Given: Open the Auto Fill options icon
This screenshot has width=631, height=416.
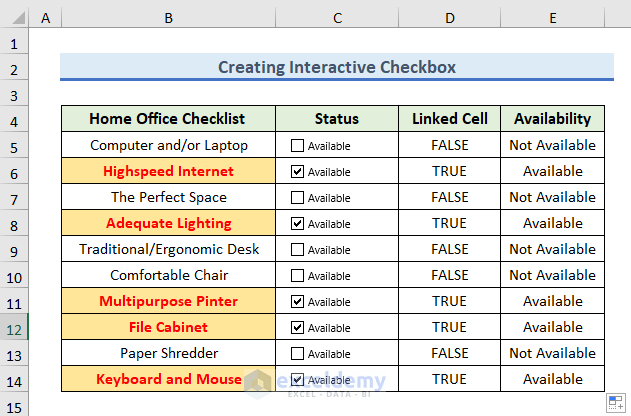Looking at the screenshot, I should [616, 402].
